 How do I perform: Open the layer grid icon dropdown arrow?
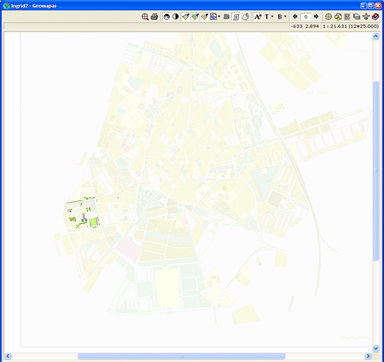(219, 17)
